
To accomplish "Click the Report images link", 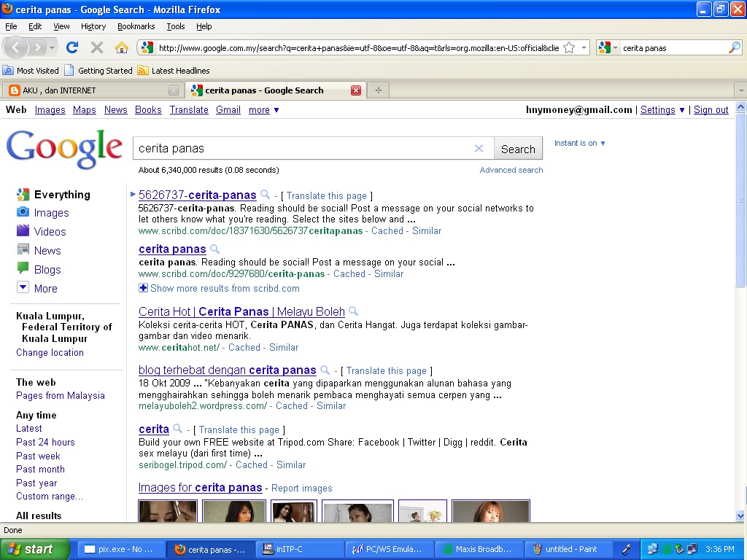I will coord(301,488).
